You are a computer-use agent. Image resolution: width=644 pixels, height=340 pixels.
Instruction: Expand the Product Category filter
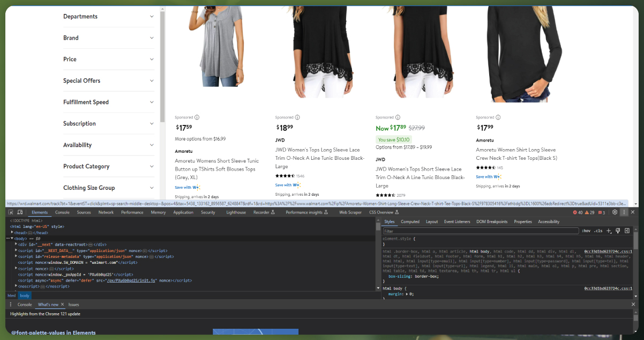[x=109, y=167]
